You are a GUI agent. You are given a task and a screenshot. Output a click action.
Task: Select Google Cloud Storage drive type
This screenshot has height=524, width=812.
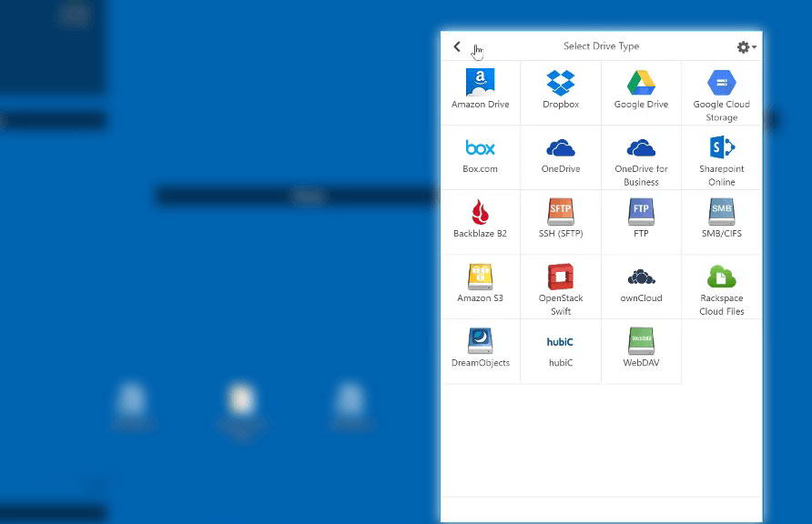pos(721,84)
